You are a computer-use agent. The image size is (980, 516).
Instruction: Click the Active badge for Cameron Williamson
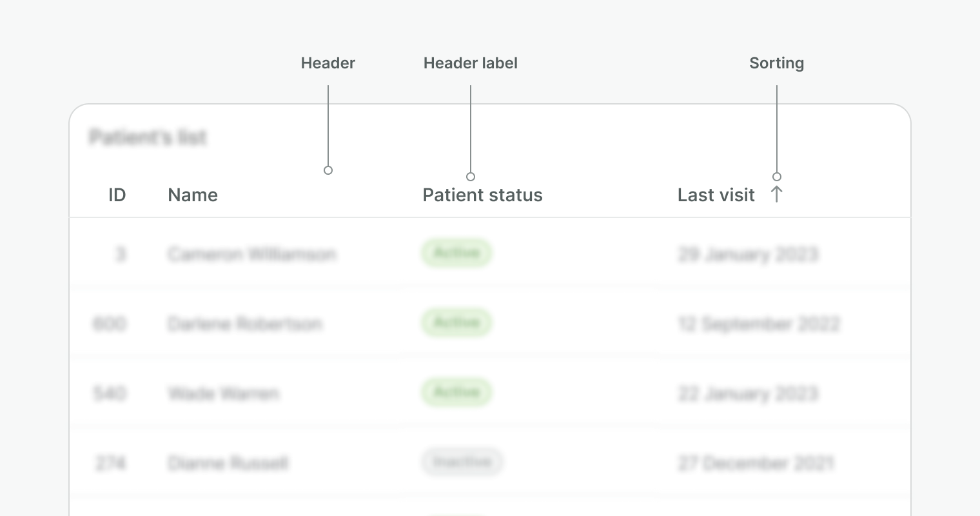(x=456, y=253)
